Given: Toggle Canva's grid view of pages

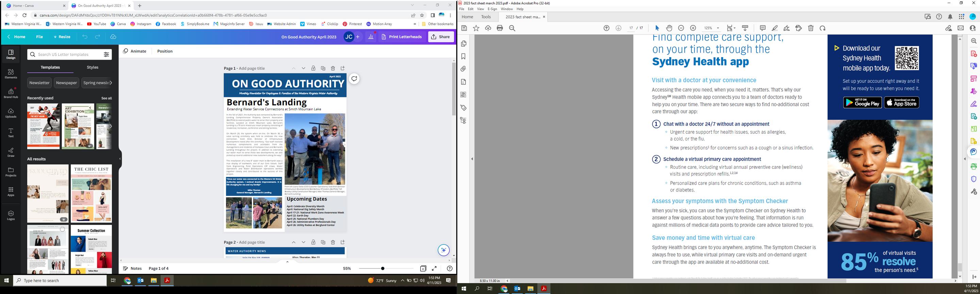Looking at the screenshot, I should pyautogui.click(x=423, y=268).
